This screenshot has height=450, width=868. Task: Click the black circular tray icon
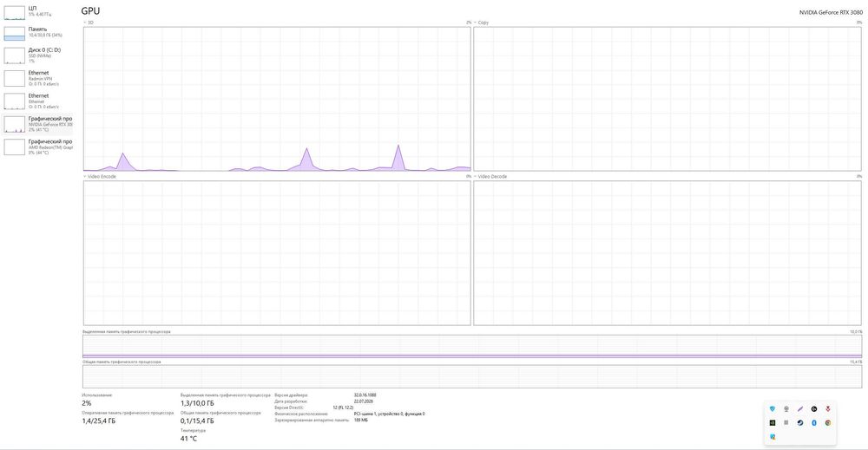814,409
